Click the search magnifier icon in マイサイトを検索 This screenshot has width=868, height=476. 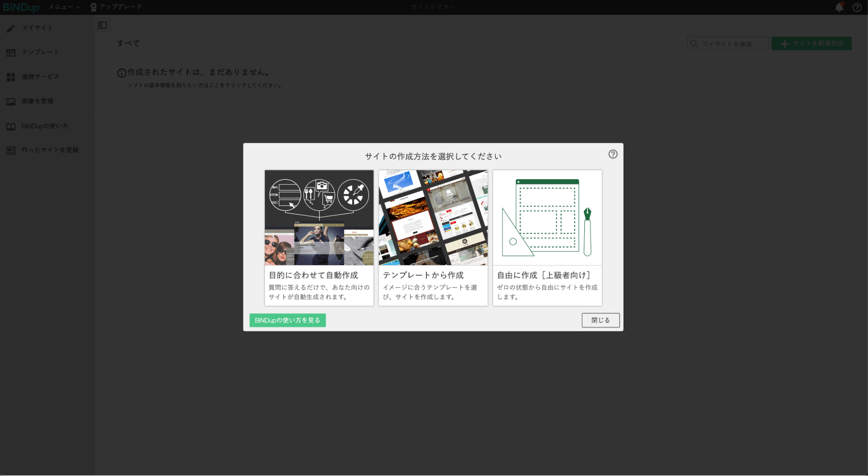[x=694, y=43]
